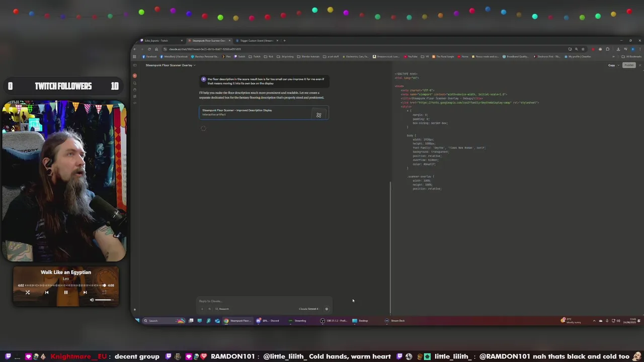The width and height of the screenshot is (644, 362).
Task: Open the browser downloads icon
Action: (618, 49)
